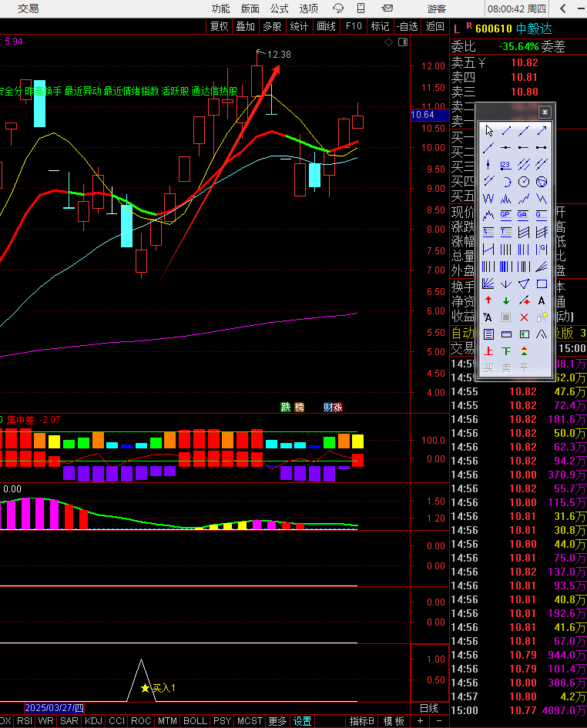Click the 返回 back button
The image size is (587, 728).
click(x=435, y=26)
